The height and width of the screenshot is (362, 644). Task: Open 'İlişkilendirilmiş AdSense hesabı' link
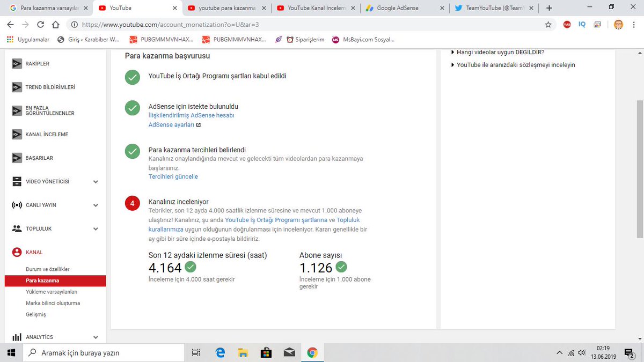click(x=191, y=115)
